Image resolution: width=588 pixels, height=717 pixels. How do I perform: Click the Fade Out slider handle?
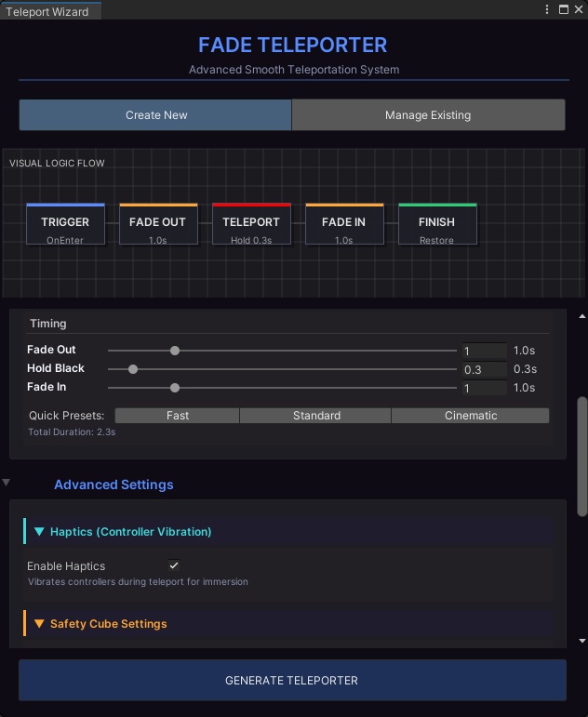click(175, 351)
